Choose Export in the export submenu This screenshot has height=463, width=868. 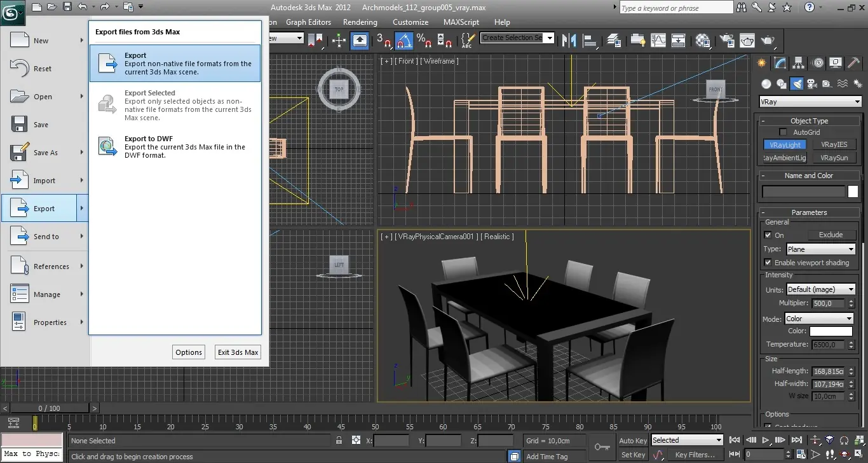coord(175,63)
